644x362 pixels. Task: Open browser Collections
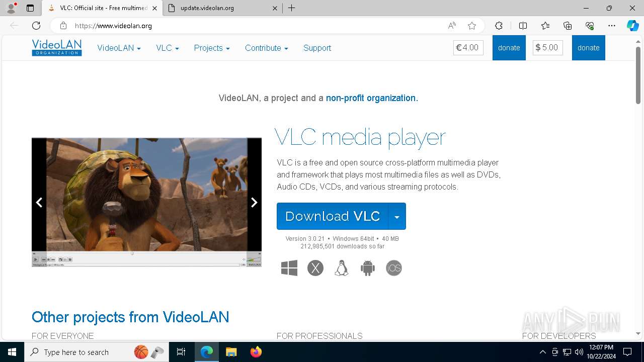point(568,26)
